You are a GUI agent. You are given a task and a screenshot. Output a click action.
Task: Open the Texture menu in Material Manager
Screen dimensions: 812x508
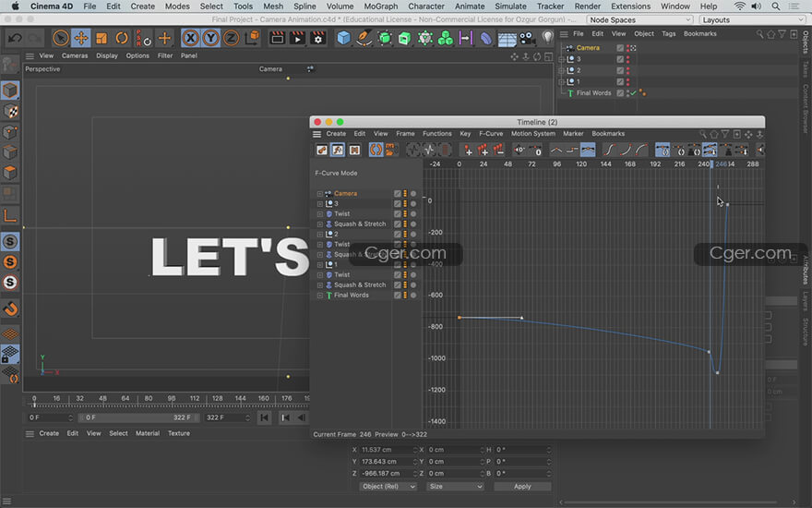179,433
